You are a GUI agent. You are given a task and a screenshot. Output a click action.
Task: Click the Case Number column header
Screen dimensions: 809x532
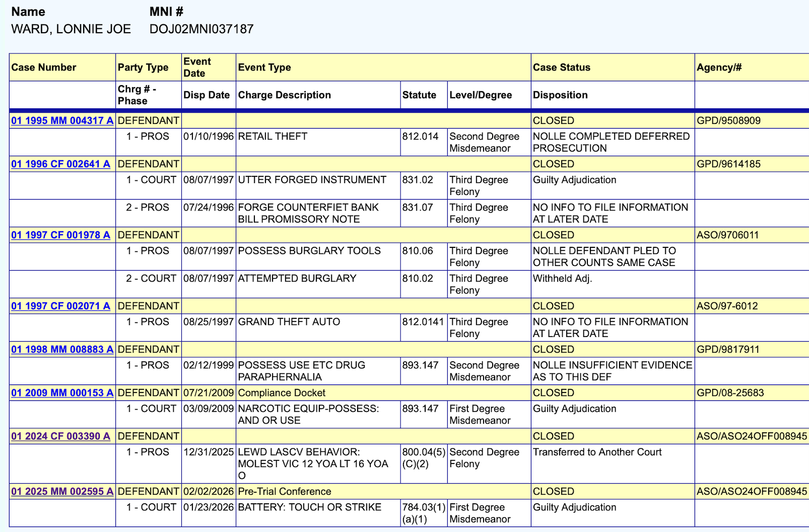(x=44, y=68)
